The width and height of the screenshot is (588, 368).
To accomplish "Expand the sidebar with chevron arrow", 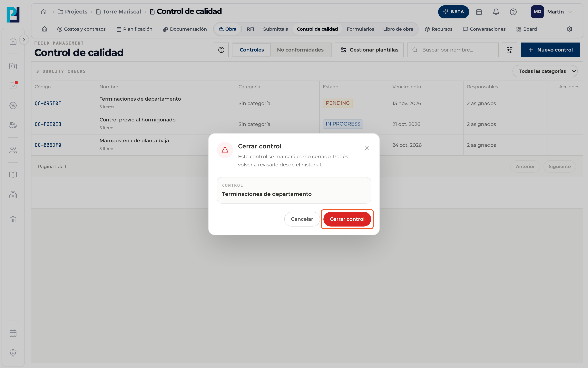I will [x=24, y=40].
